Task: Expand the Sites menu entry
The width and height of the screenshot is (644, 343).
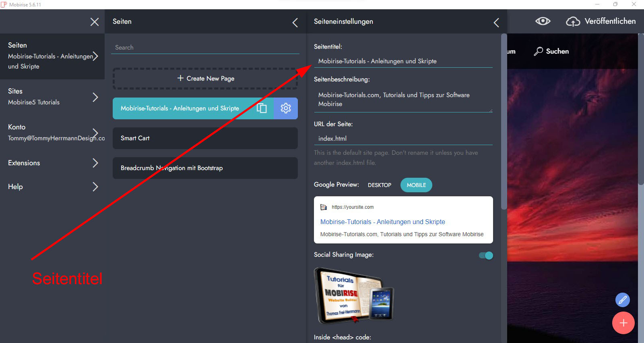Action: (x=95, y=97)
